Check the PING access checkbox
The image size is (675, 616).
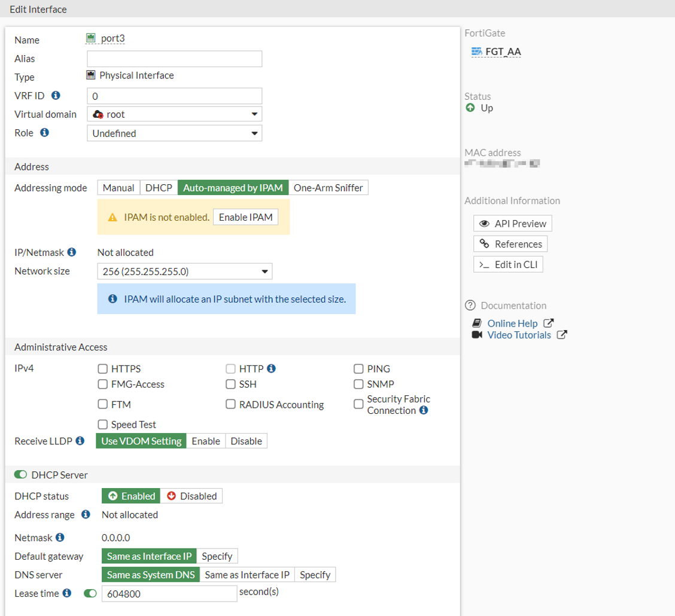click(x=358, y=369)
